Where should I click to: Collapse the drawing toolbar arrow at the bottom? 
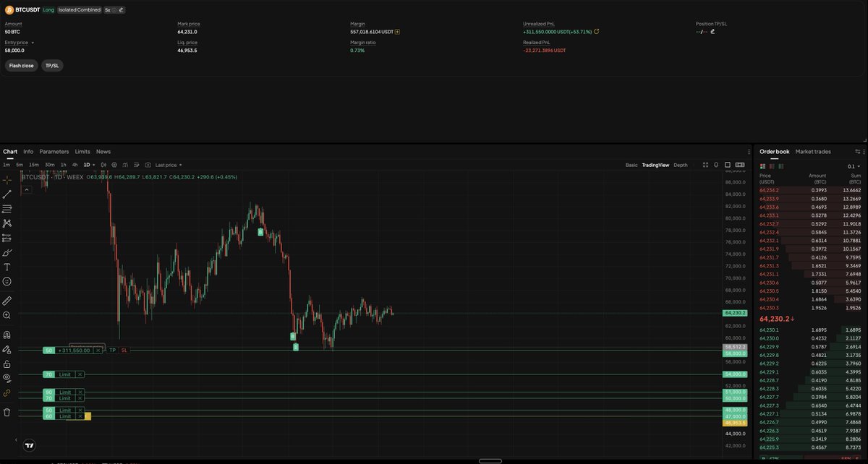point(16,439)
